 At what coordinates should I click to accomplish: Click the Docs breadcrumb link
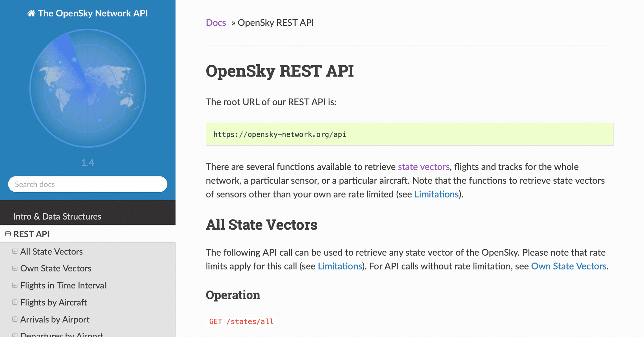point(216,23)
